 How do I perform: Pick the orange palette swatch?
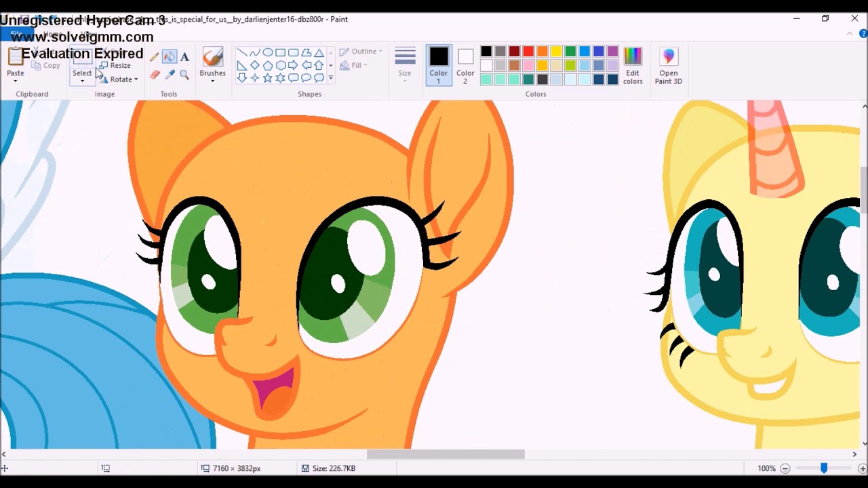click(542, 52)
